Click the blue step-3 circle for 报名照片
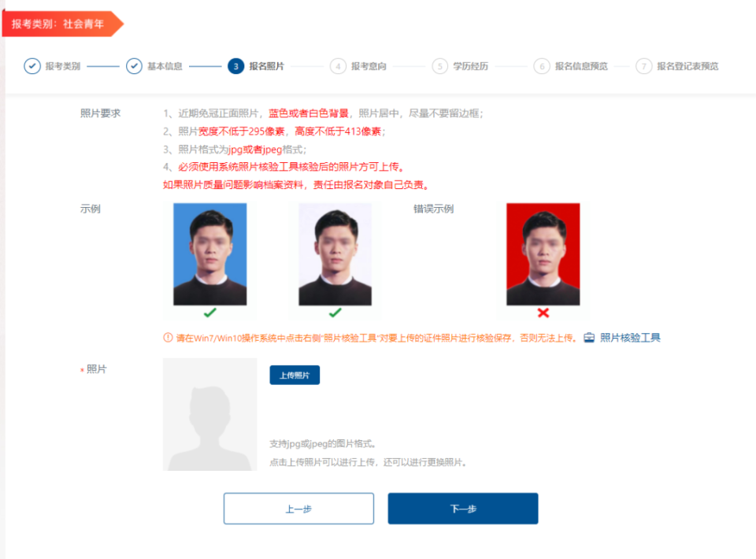 [237, 66]
